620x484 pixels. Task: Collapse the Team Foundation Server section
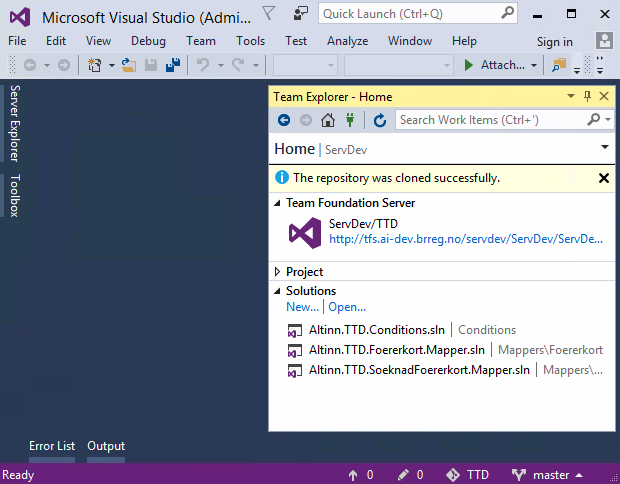[x=278, y=203]
